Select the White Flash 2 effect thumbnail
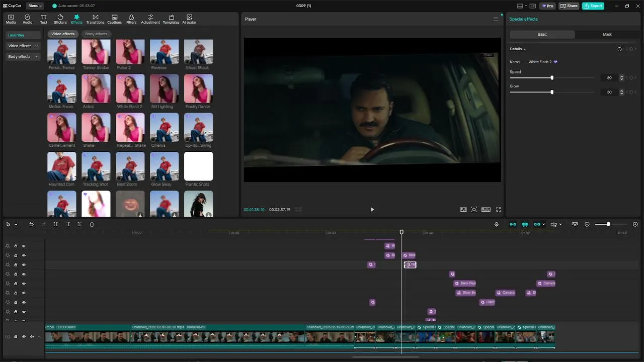The width and height of the screenshot is (644, 362). [x=130, y=88]
